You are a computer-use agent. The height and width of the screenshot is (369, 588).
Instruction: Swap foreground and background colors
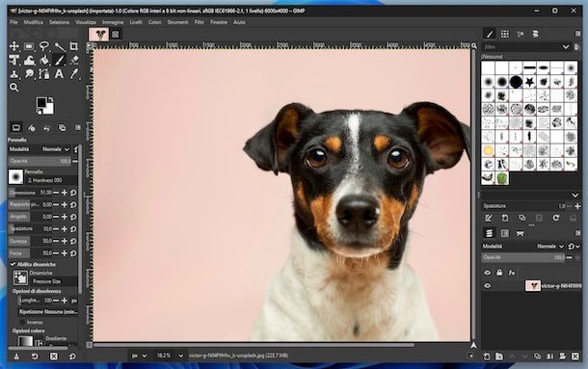click(51, 100)
